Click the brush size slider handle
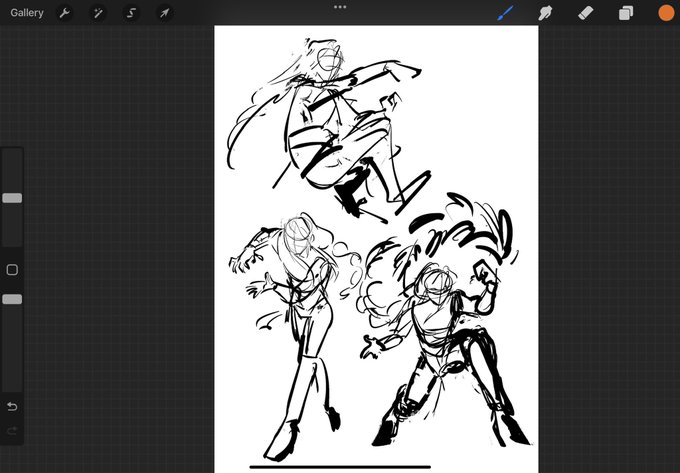The height and width of the screenshot is (473, 680). coord(12,198)
